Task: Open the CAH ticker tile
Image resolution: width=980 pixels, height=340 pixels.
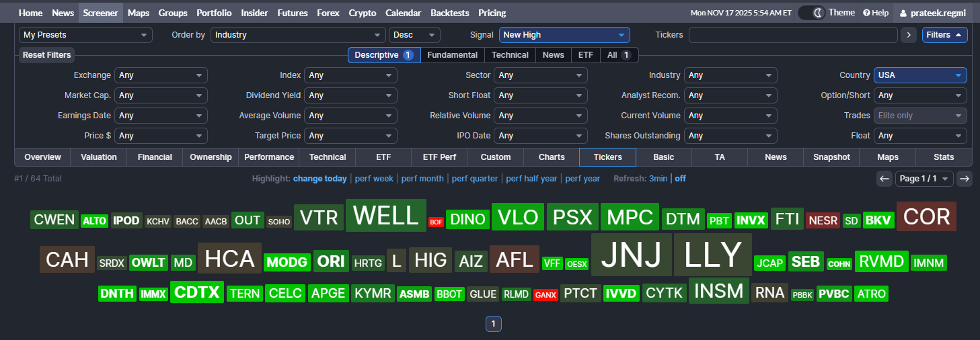Action: coord(67,259)
